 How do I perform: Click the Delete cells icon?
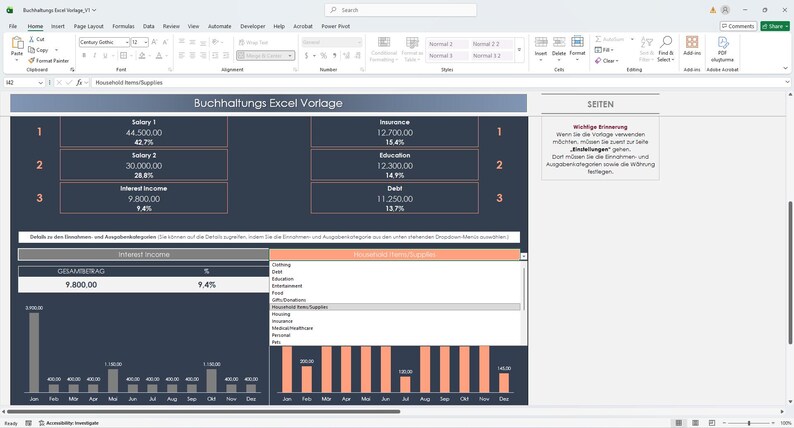[x=559, y=43]
